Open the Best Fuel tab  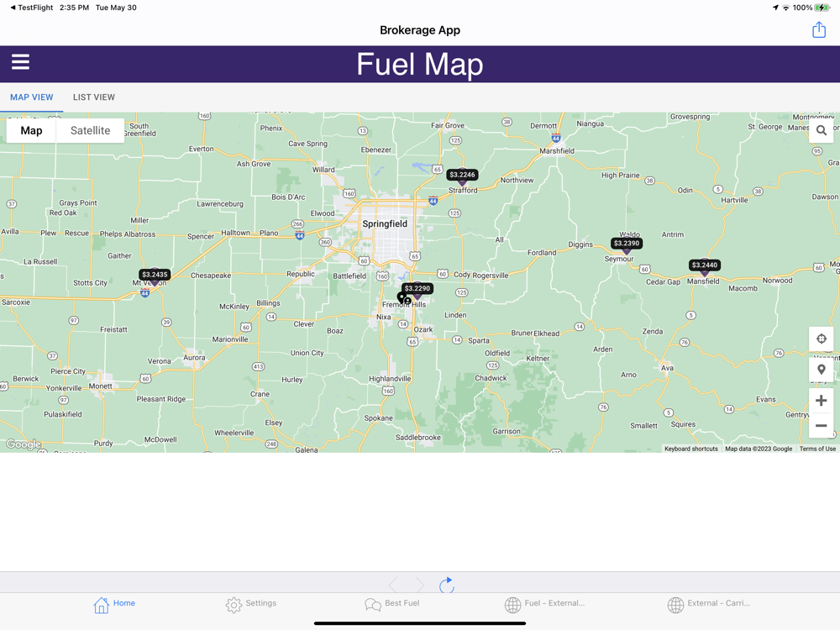(x=391, y=604)
